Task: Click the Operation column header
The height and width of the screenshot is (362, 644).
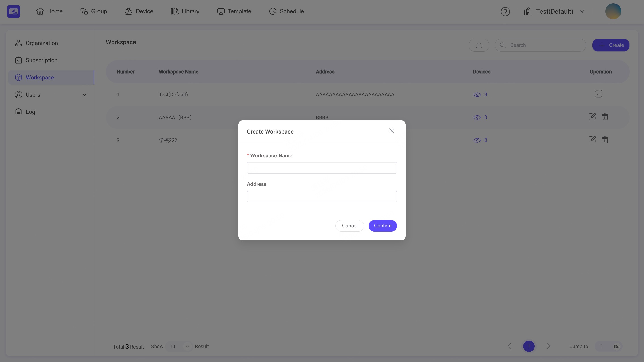Action: coord(600,72)
